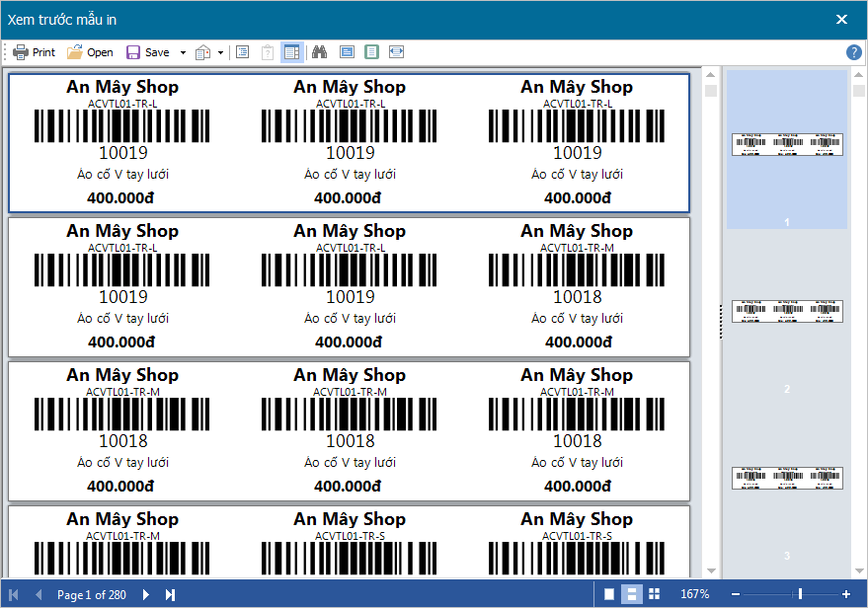The height and width of the screenshot is (608, 868).
Task: Click the green whole page icon
Action: click(x=371, y=52)
